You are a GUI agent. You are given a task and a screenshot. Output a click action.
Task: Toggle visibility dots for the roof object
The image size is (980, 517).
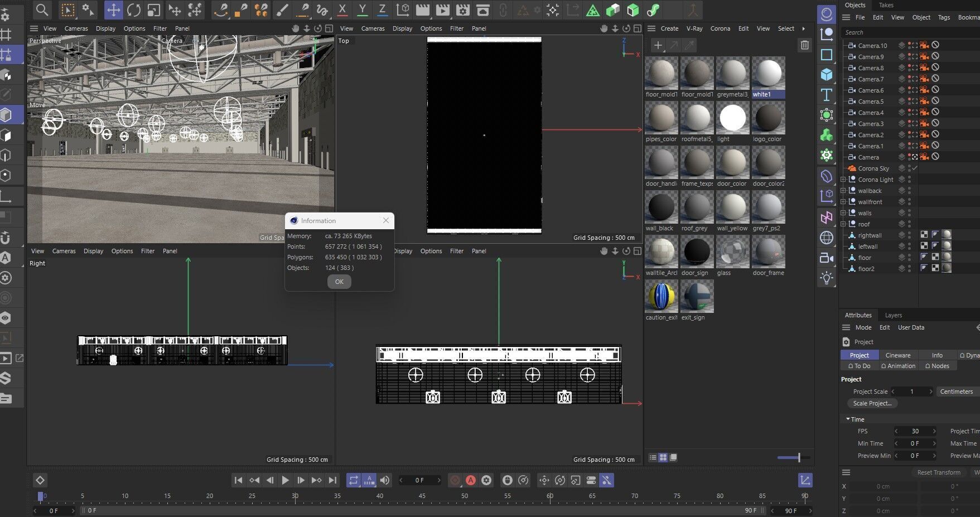click(x=909, y=224)
